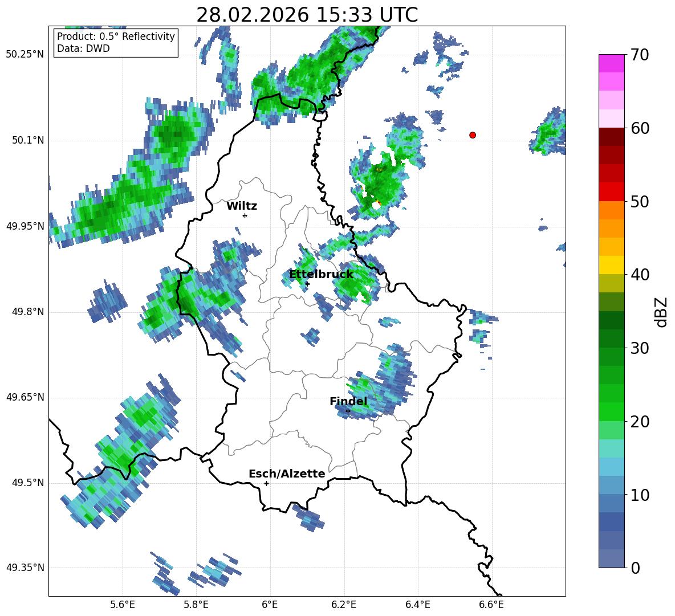The image size is (675, 616).
Task: Click the bright red colorbar segment above 50
Action: click(x=611, y=192)
